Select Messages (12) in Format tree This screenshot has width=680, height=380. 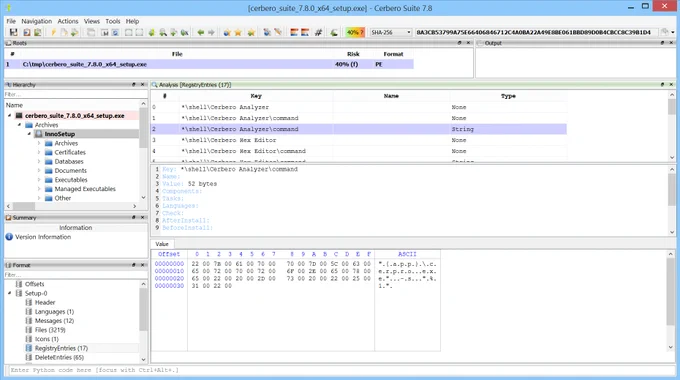click(54, 321)
